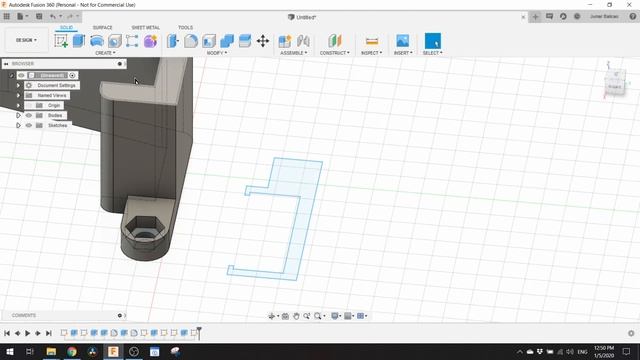Select the Move/Copy tool
This screenshot has height=360, width=640.
(x=263, y=41)
